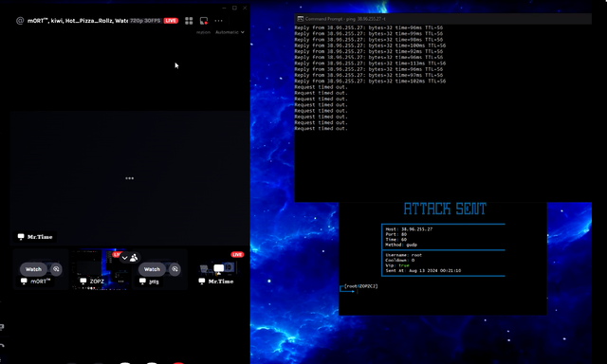
Task: Hide jttg's stream preview with eye icon
Action: point(175,269)
